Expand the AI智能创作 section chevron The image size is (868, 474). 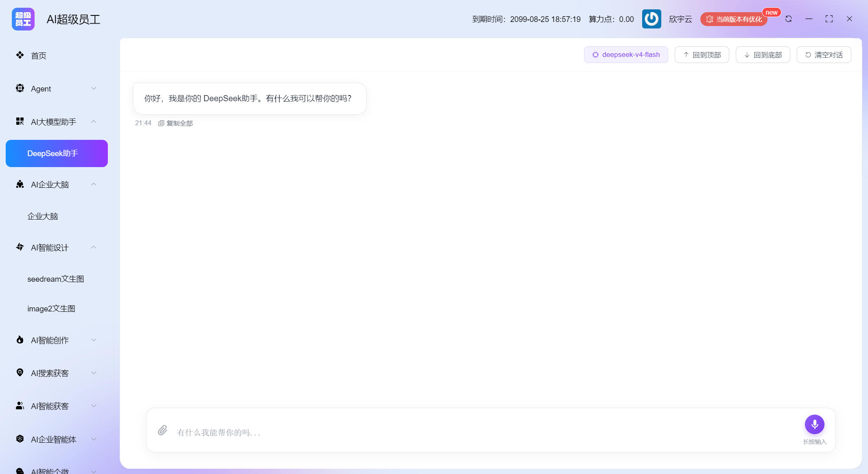coord(94,340)
